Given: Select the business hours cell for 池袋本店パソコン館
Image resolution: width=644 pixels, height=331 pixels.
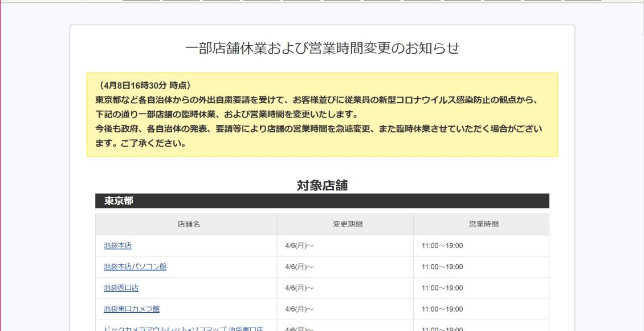Looking at the screenshot, I should (x=442, y=267).
